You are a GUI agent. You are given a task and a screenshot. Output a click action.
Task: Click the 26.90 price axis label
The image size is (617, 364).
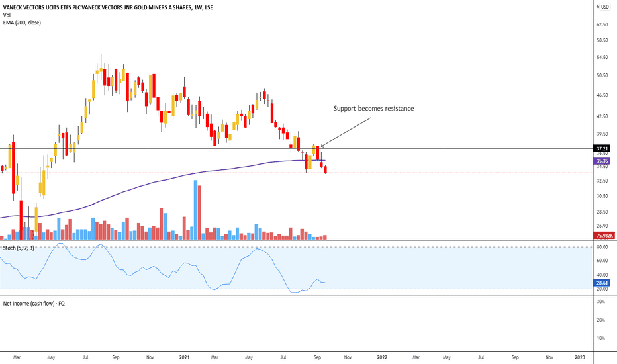[x=602, y=226]
